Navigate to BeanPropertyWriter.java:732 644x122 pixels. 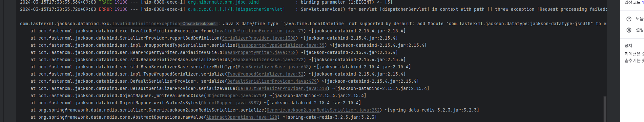coord(260,53)
